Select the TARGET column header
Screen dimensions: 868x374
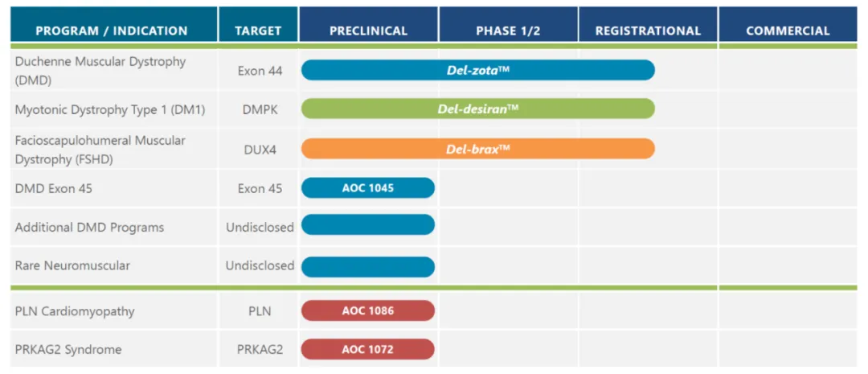(x=258, y=31)
